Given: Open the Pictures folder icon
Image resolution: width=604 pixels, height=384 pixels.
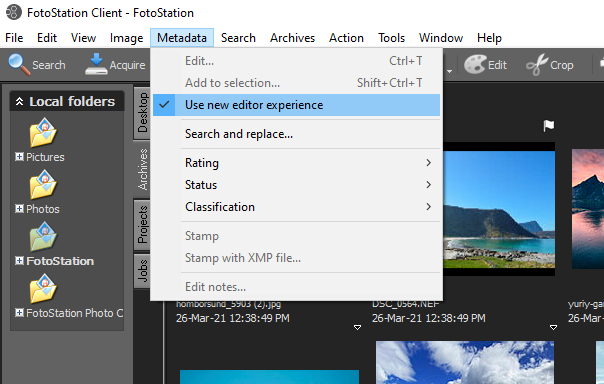Looking at the screenshot, I should click(43, 133).
